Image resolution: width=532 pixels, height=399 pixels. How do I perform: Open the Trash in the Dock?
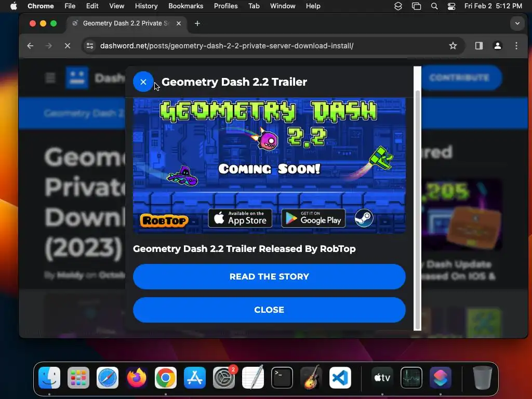pyautogui.click(x=483, y=378)
